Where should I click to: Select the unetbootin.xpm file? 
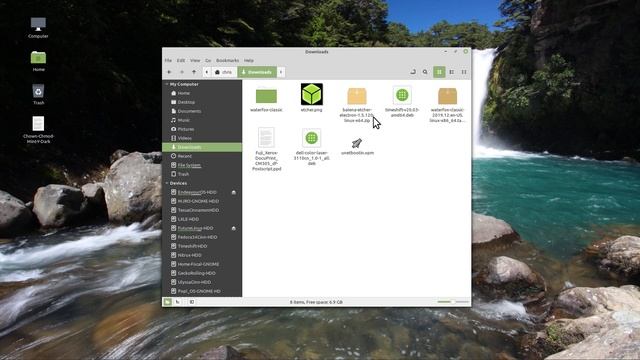357,147
